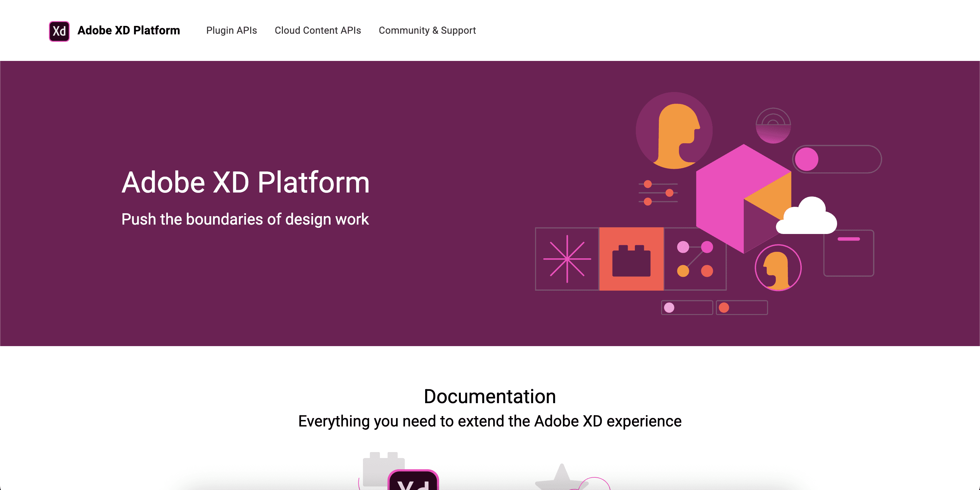Click the small circled head avatar
The image size is (980, 490).
778,267
